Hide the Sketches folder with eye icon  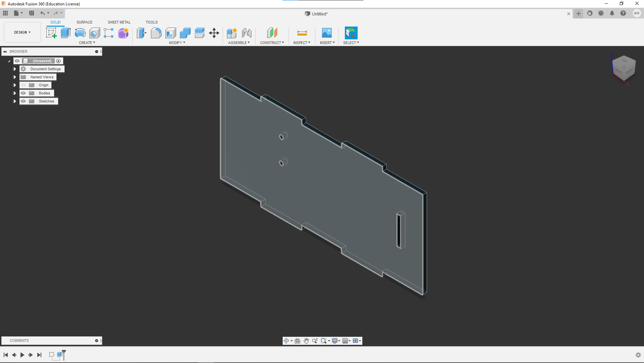click(23, 101)
